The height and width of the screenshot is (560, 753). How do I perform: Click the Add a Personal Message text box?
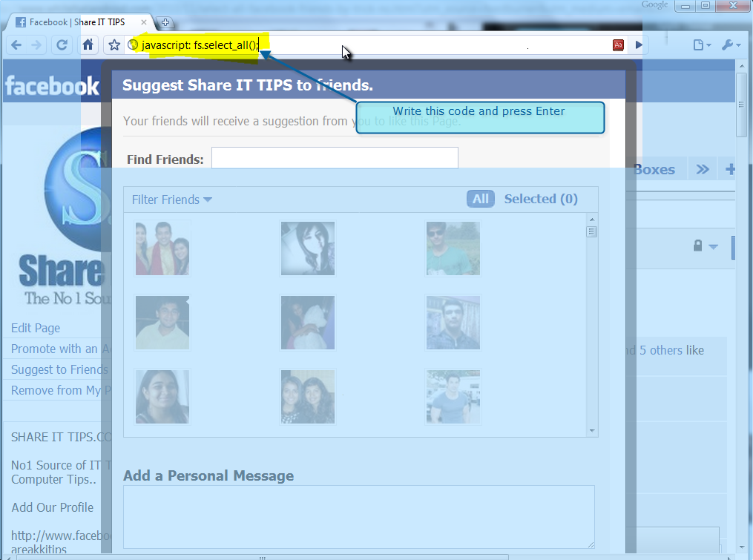point(359,517)
